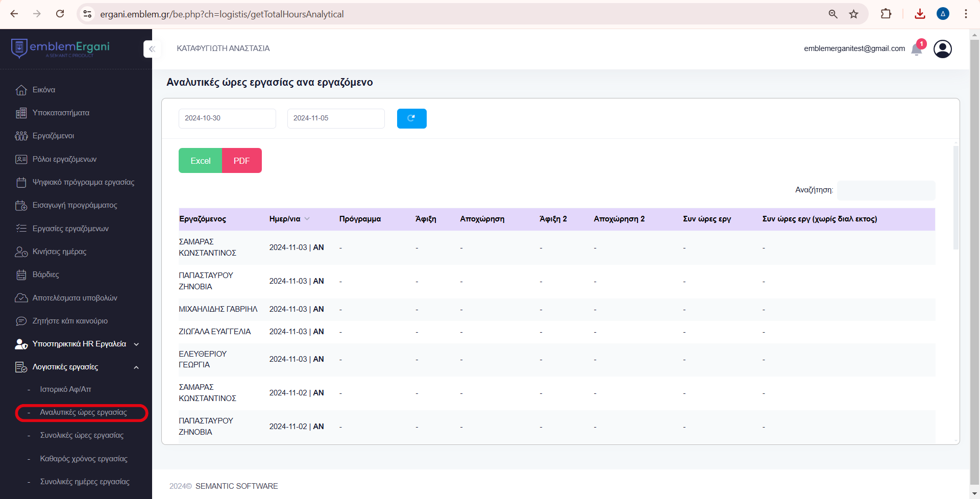Click the Αναζήτηση search field
Screen dimensions: 980x499
point(886,190)
